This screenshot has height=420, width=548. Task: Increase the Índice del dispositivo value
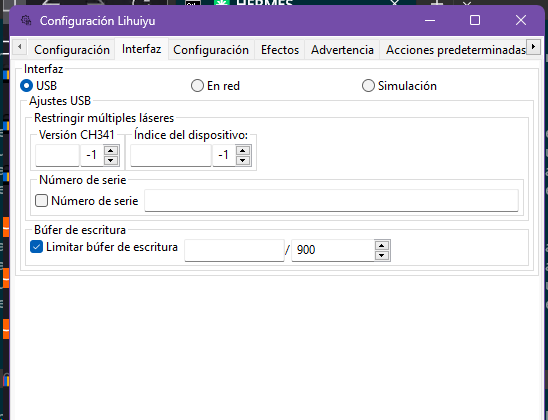243,151
